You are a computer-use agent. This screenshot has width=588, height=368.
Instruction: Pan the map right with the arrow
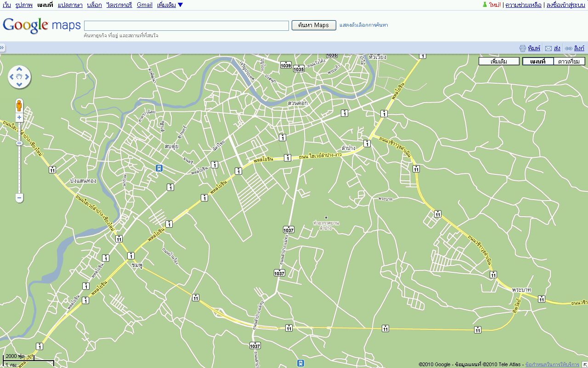click(27, 77)
